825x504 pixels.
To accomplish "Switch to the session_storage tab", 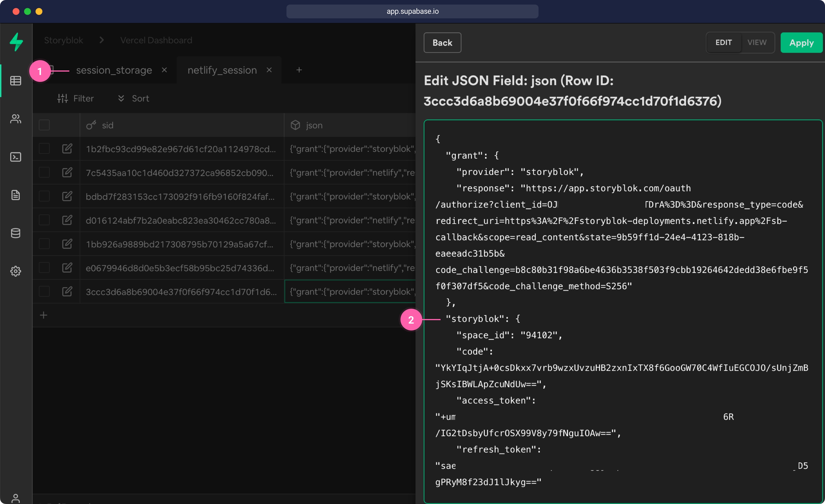I will (x=114, y=70).
